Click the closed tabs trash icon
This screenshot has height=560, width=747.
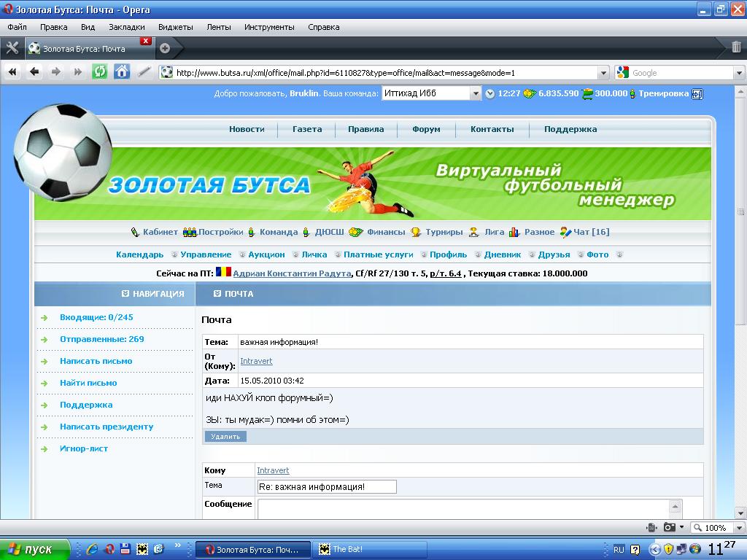coord(736,48)
